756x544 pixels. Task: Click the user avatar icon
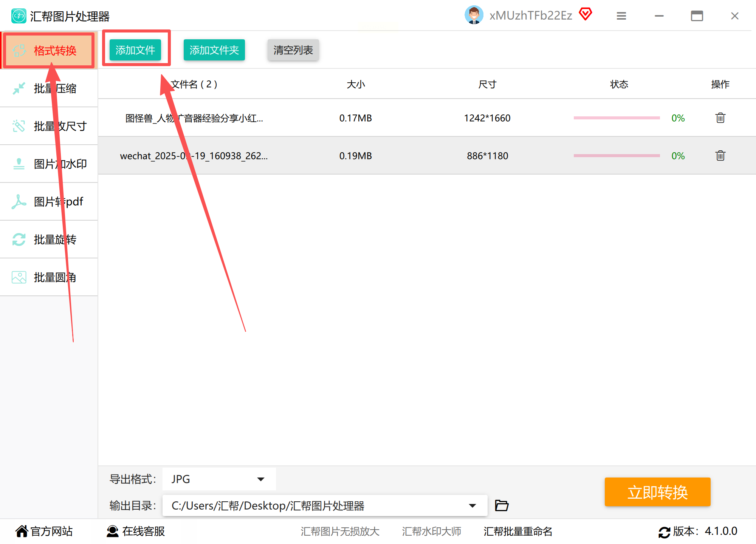pos(474,15)
